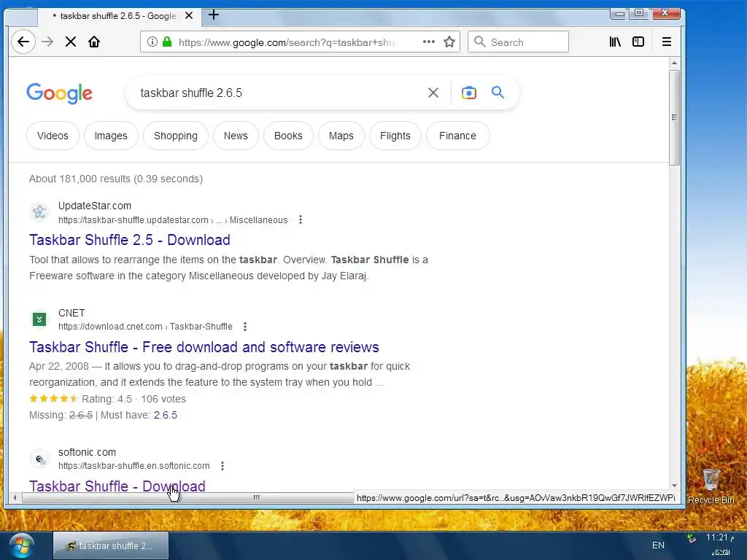The width and height of the screenshot is (747, 560).
Task: Open a new tab with plus button
Action: (x=214, y=15)
